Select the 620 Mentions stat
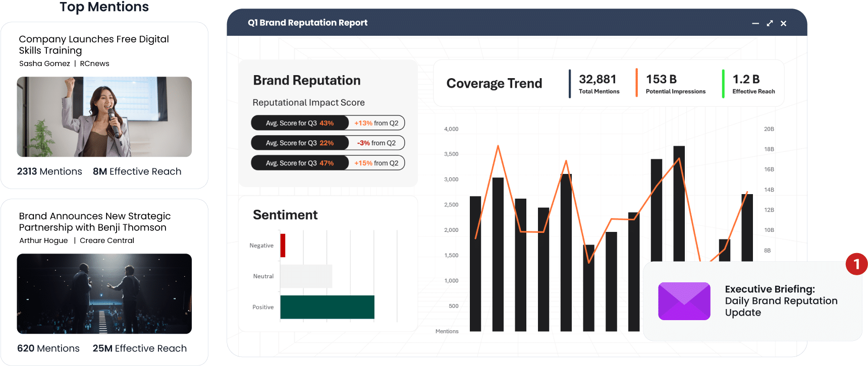The height and width of the screenshot is (366, 868). [48, 348]
